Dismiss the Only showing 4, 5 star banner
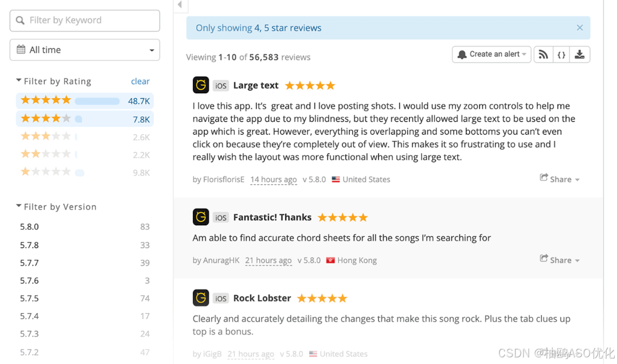Screen dimensions: 617x364 click(x=579, y=28)
